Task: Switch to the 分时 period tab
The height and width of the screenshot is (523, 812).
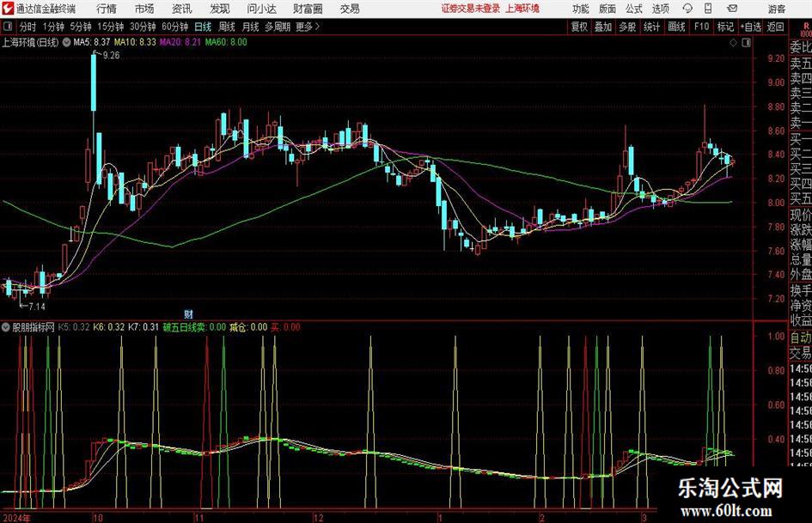Action: (x=28, y=27)
